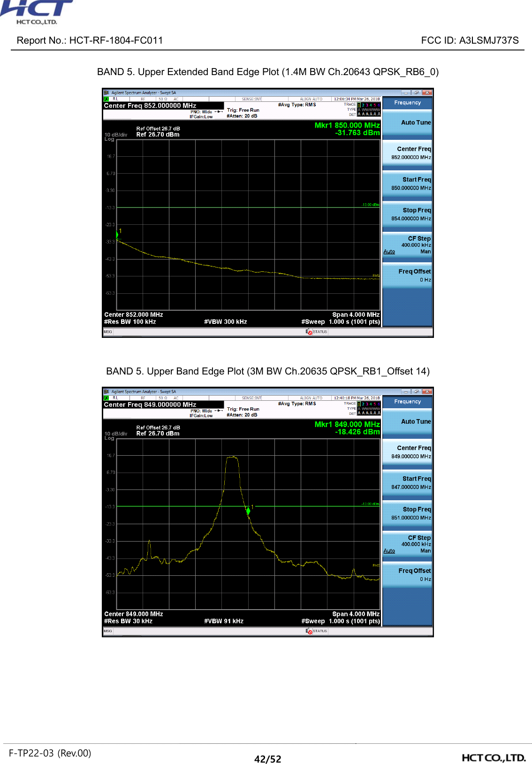Minimize the upper Agilent analyzer window
This screenshot has width=532, height=764.
pos(406,92)
